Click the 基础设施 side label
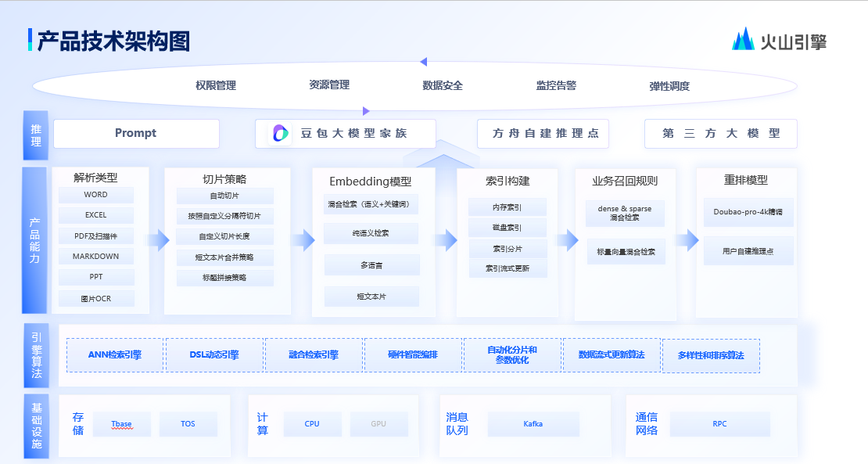 (x=37, y=426)
